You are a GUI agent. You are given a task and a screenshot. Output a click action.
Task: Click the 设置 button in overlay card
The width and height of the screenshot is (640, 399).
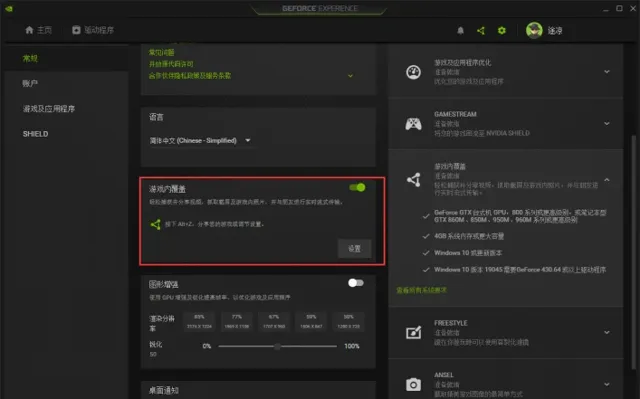click(354, 248)
